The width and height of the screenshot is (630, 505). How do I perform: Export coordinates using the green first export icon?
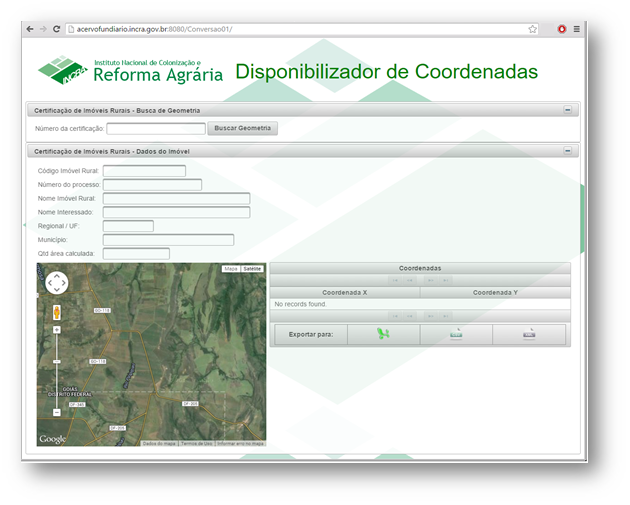click(383, 334)
